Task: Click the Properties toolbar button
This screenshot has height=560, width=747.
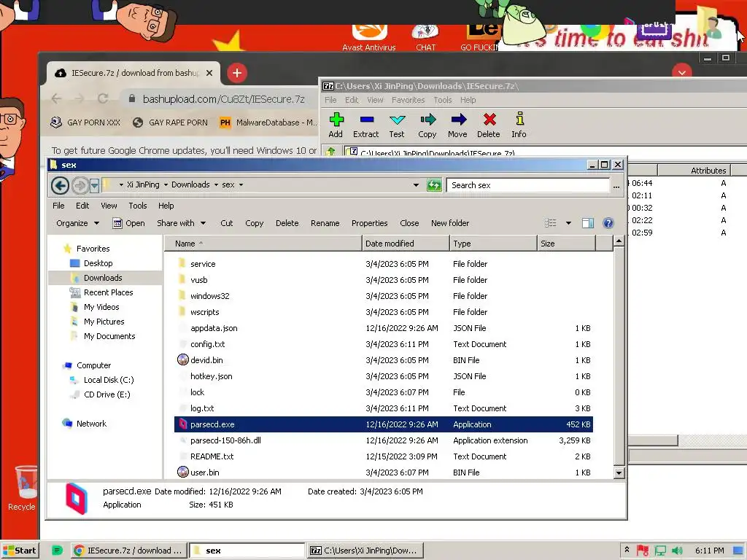Action: pyautogui.click(x=370, y=223)
